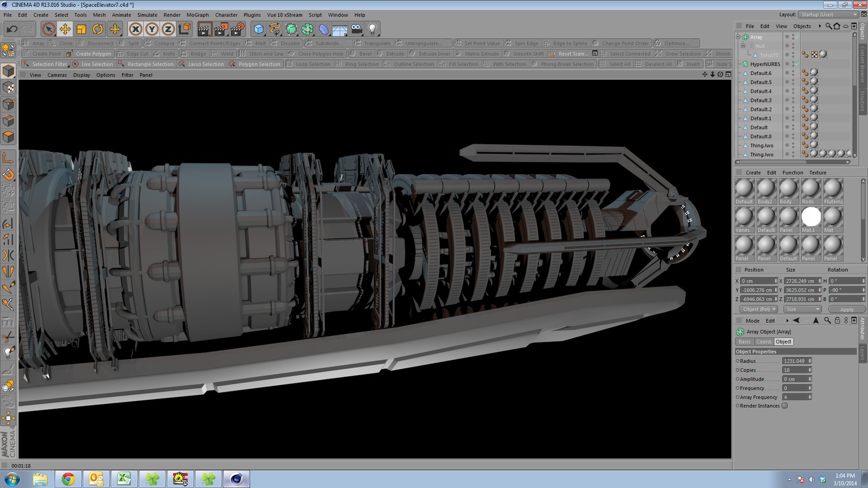Open Excel from Windows taskbar
The height and width of the screenshot is (488, 868).
tap(124, 479)
